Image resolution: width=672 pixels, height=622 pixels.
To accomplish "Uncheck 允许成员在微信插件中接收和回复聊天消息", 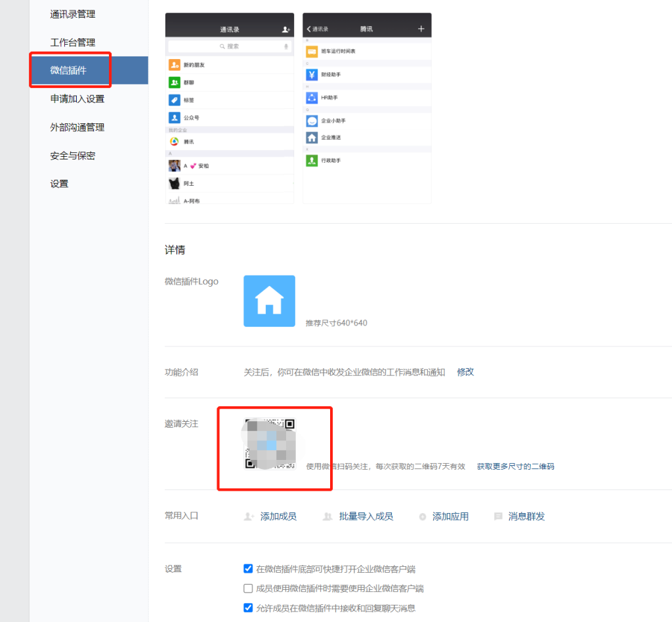I will click(248, 608).
